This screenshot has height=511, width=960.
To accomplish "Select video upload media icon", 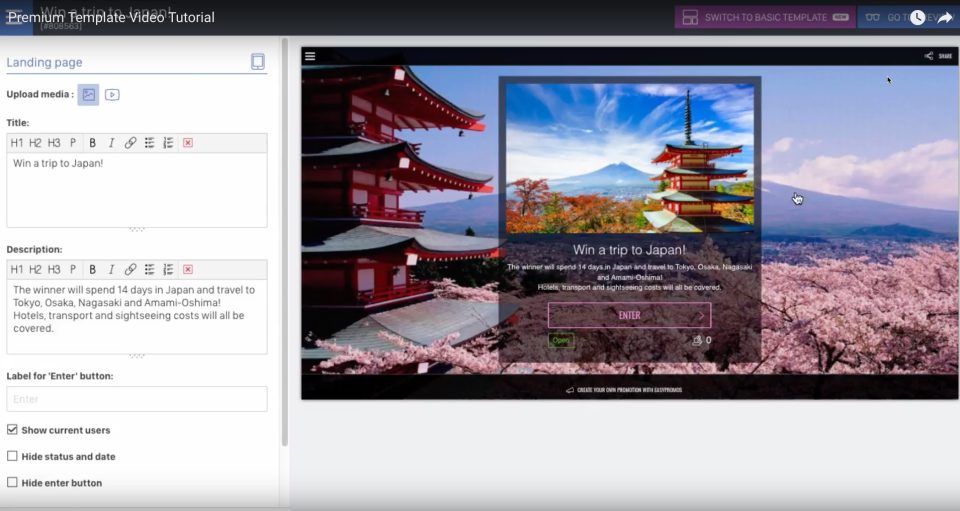I will tap(112, 95).
